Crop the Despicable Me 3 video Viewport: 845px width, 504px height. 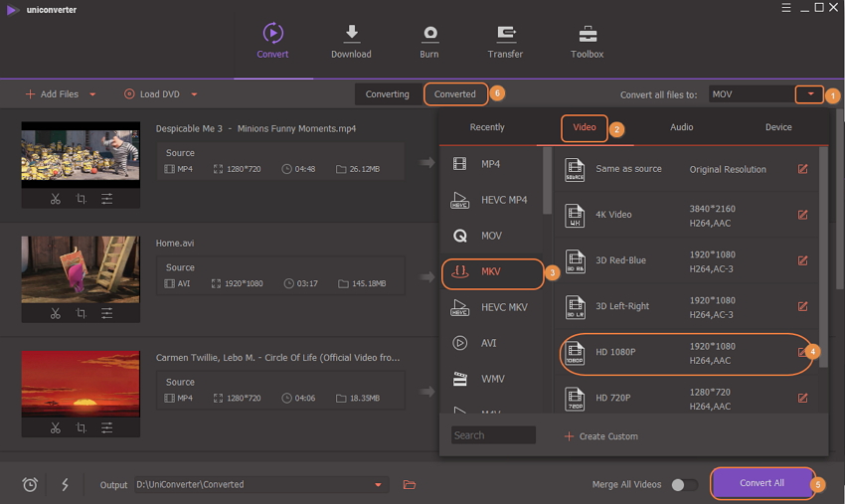pyautogui.click(x=81, y=199)
